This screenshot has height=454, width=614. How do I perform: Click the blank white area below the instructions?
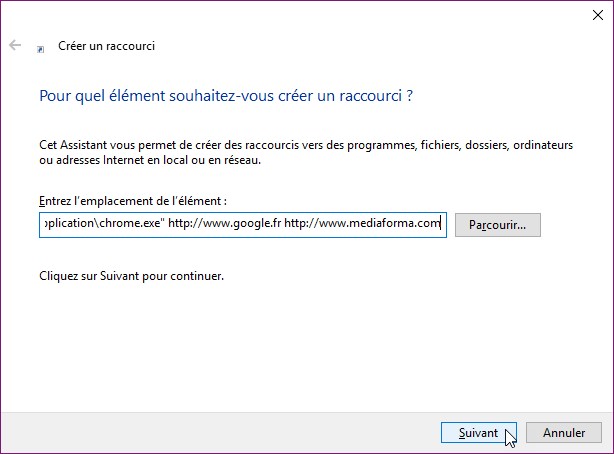coord(300,340)
